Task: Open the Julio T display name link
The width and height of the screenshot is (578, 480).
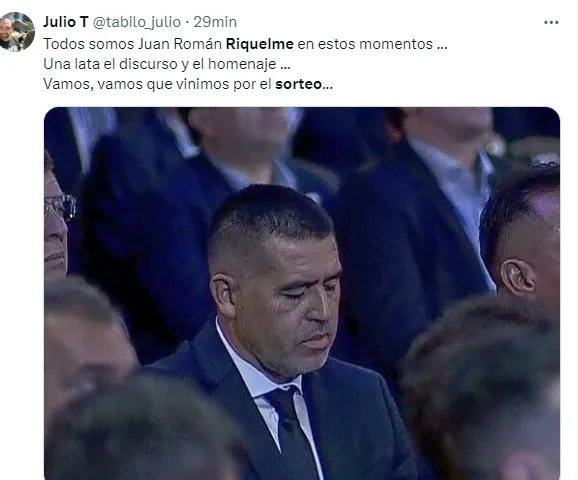Action: [66, 22]
